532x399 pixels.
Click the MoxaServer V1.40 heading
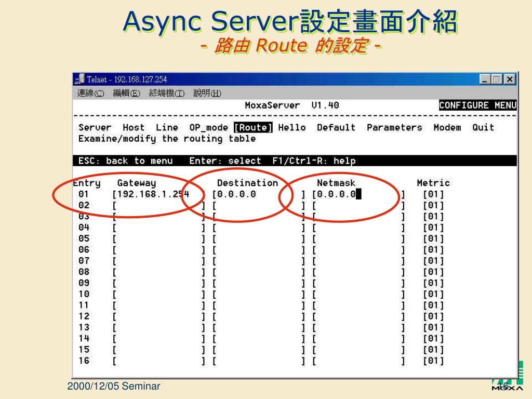coord(292,105)
